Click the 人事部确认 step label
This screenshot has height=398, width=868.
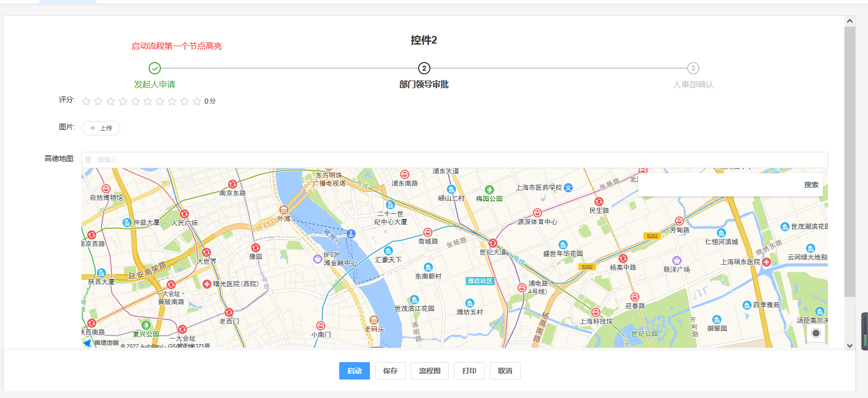(x=693, y=84)
